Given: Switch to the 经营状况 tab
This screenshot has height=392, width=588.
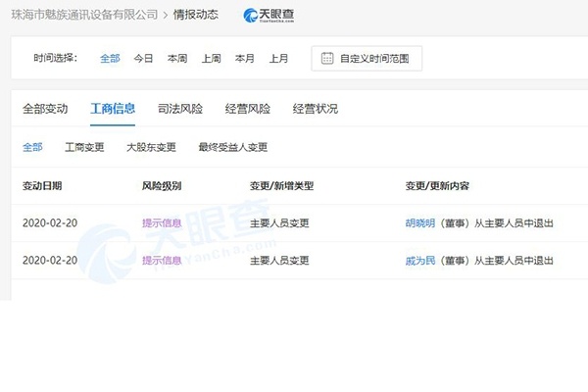Looking at the screenshot, I should coord(315,109).
